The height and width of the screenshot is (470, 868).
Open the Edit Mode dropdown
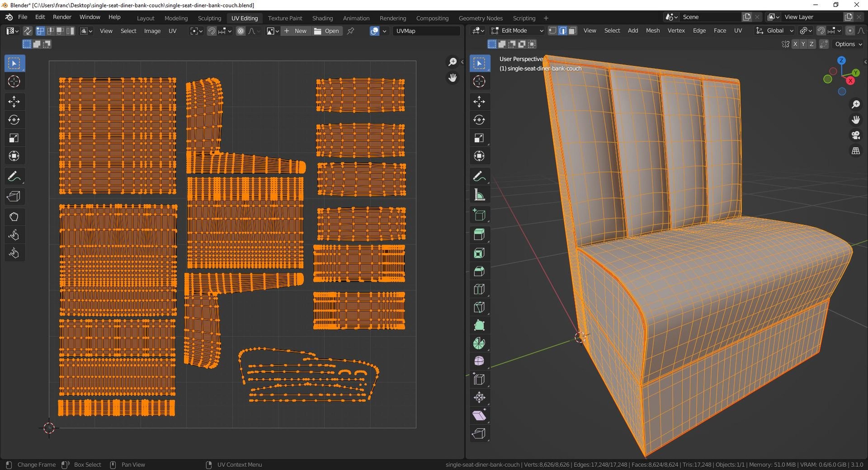pos(517,31)
